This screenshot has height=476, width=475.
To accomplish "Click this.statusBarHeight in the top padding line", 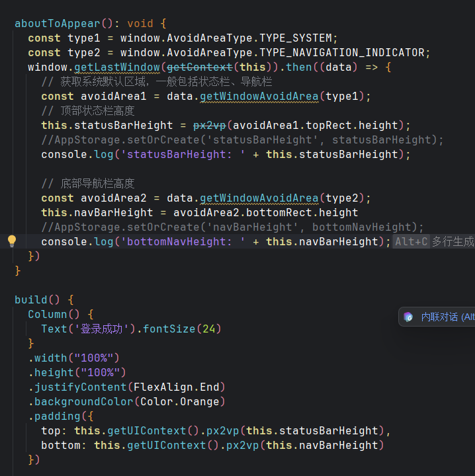I will 312,431.
